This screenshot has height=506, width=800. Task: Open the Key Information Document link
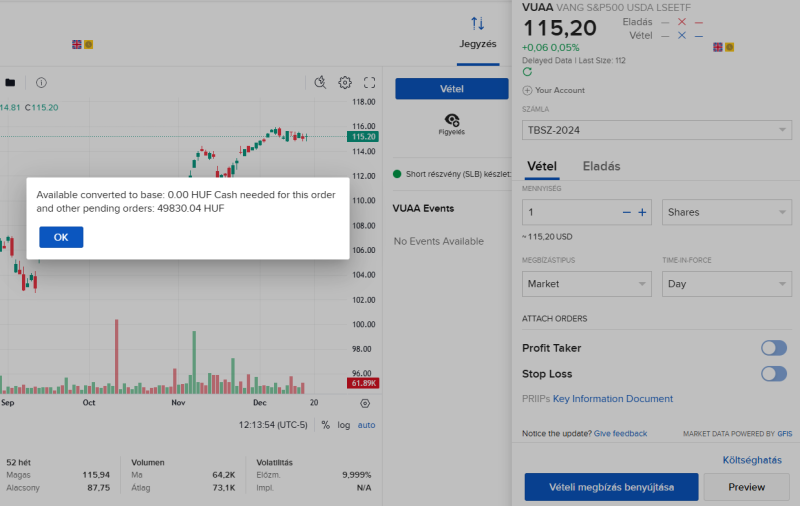pyautogui.click(x=613, y=399)
